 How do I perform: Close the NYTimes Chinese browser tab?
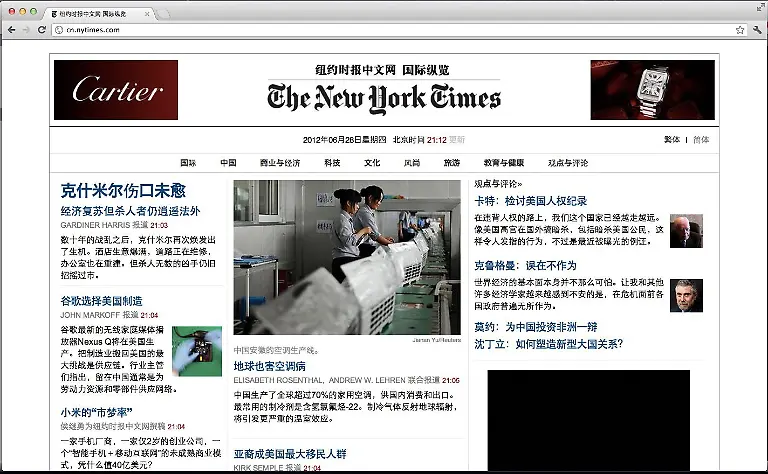point(147,14)
